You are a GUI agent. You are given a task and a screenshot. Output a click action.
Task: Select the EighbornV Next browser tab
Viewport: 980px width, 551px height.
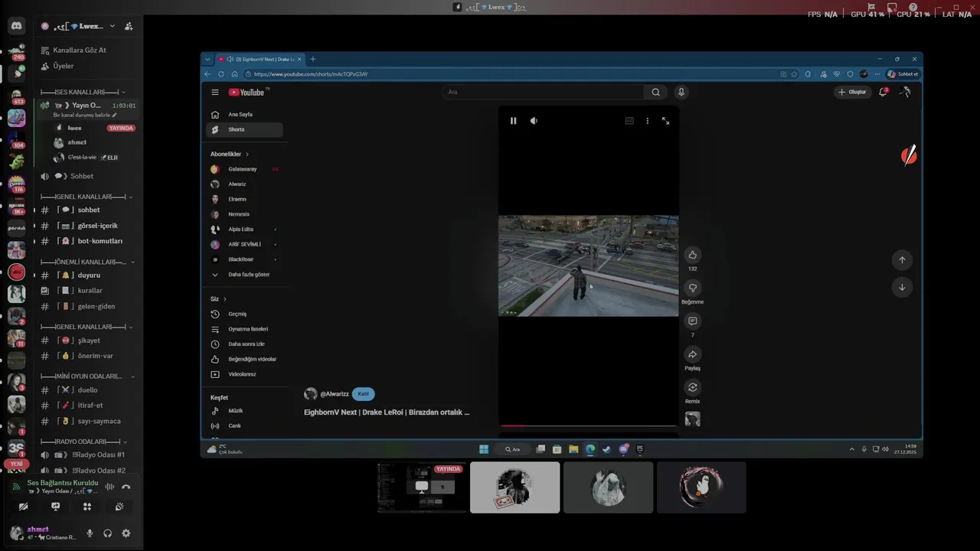point(260,59)
